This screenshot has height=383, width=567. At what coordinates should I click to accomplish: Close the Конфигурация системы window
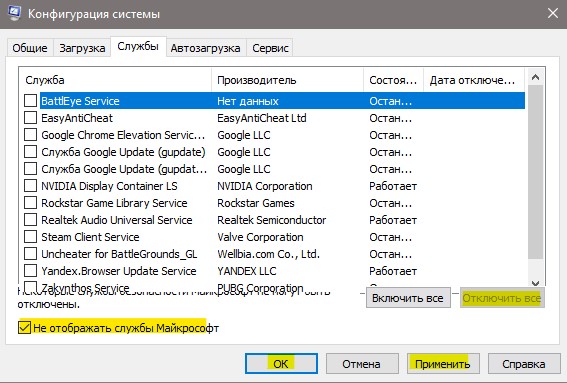point(553,14)
